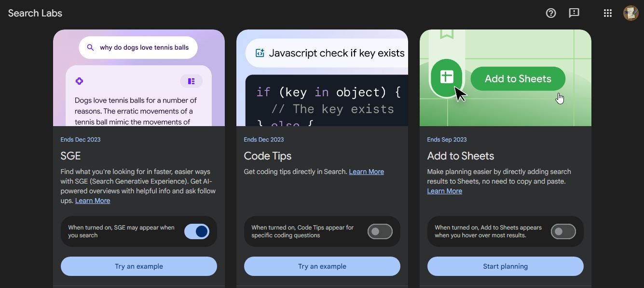Click the Add to Sheets card heading

pyautogui.click(x=461, y=156)
